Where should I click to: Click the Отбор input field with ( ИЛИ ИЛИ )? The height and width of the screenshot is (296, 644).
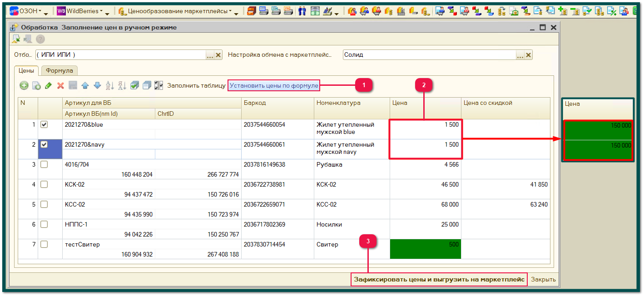(x=120, y=55)
